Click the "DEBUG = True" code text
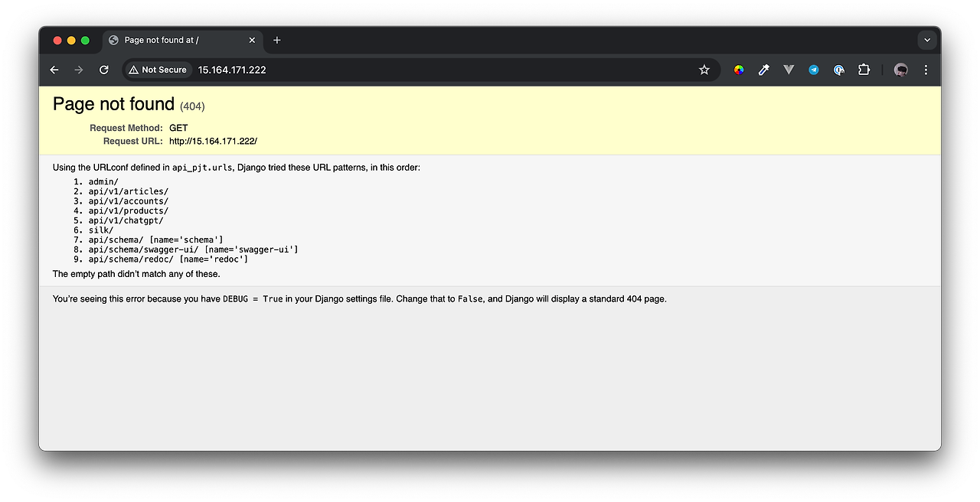Viewport: 980px width, 502px height. point(253,299)
